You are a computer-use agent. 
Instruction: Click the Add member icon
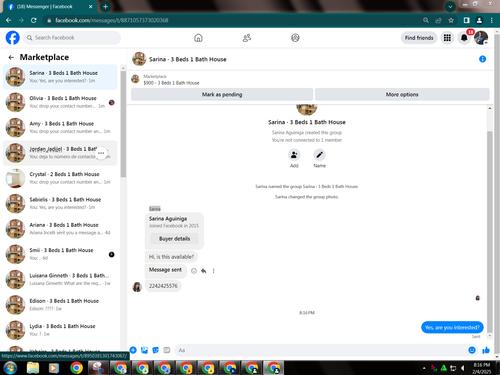tap(294, 155)
